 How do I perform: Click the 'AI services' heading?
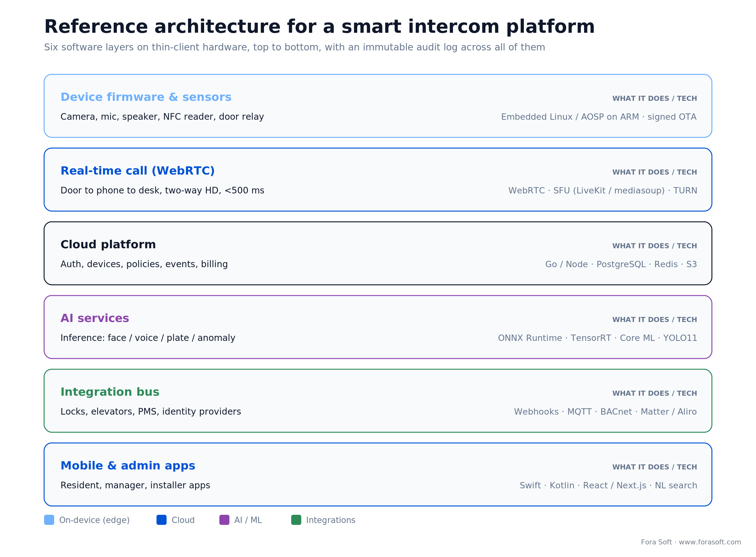pos(95,318)
